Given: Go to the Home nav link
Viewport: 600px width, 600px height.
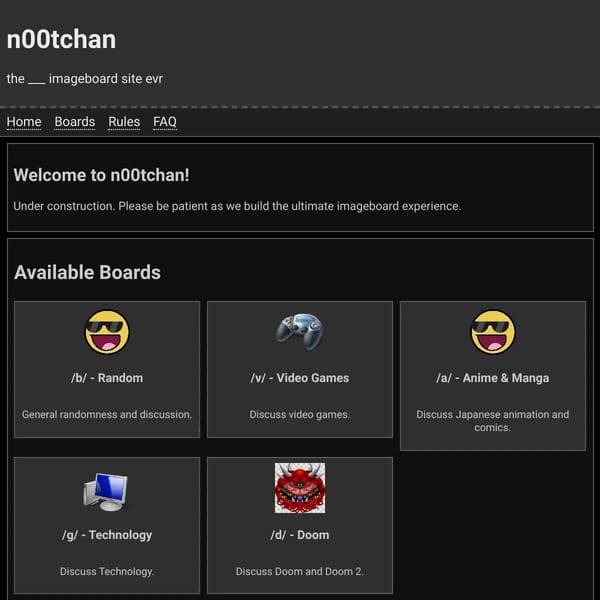Looking at the screenshot, I should point(24,122).
